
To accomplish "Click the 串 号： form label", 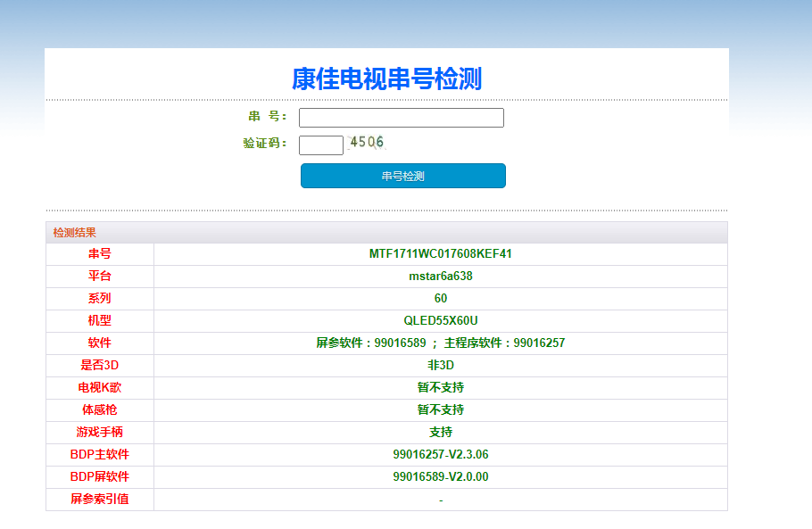I will (267, 116).
